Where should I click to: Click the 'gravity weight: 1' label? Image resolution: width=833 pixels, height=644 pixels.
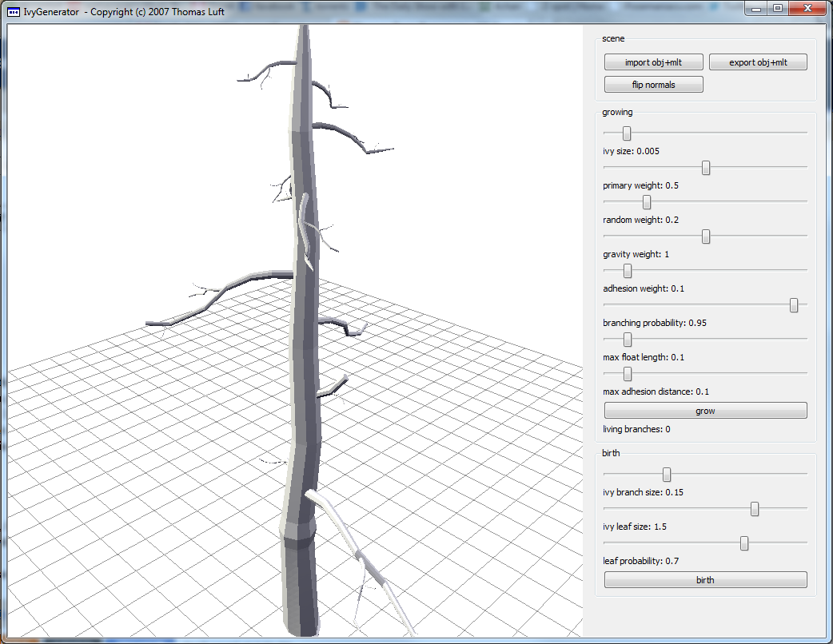pyautogui.click(x=636, y=254)
